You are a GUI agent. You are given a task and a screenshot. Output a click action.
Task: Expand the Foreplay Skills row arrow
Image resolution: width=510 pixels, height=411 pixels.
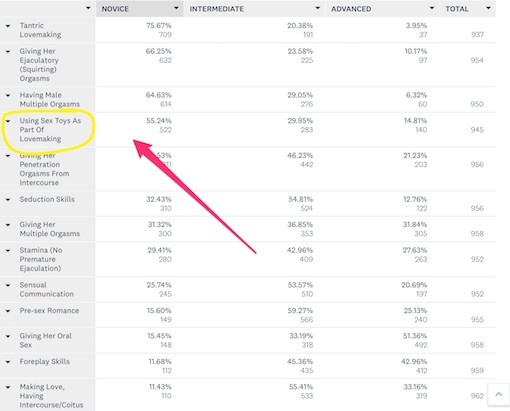(x=8, y=362)
